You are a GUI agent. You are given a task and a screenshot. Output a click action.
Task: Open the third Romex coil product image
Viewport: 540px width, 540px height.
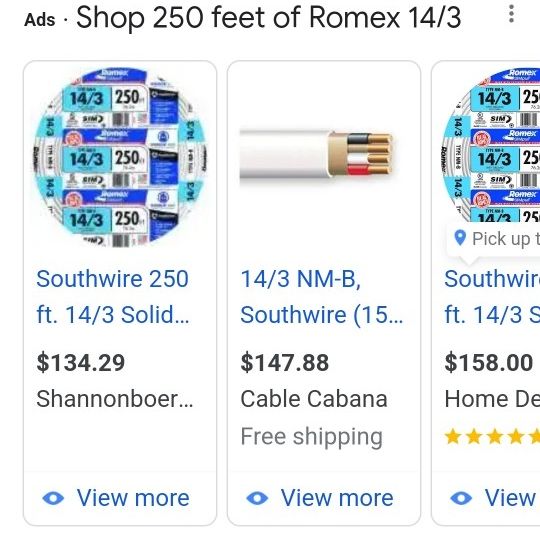[490, 145]
